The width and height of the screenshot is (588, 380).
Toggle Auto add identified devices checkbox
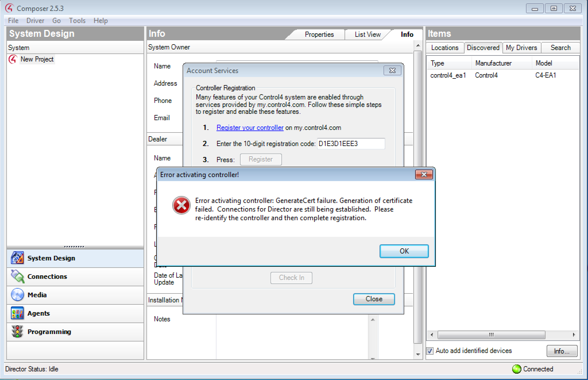[x=430, y=351]
